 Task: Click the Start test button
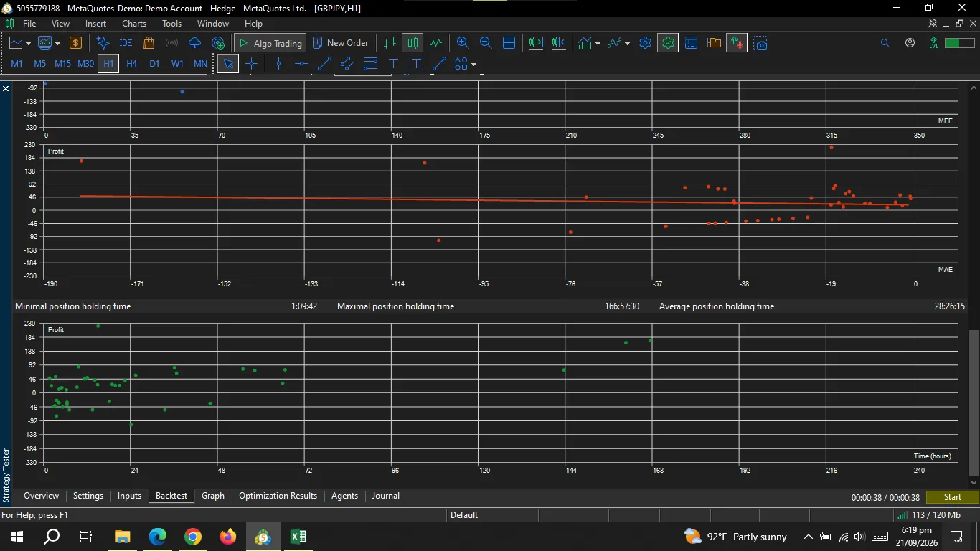coord(953,497)
